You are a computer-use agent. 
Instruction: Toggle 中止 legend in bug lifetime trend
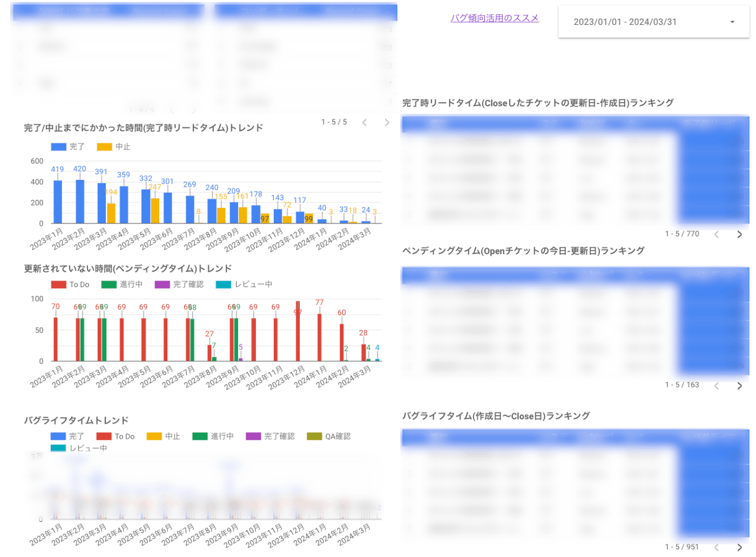click(x=164, y=436)
